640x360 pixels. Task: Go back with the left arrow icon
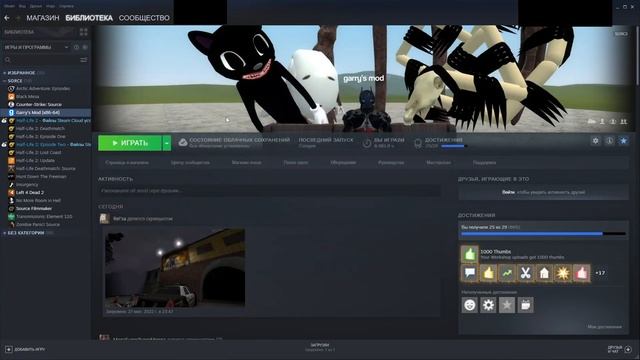point(7,18)
